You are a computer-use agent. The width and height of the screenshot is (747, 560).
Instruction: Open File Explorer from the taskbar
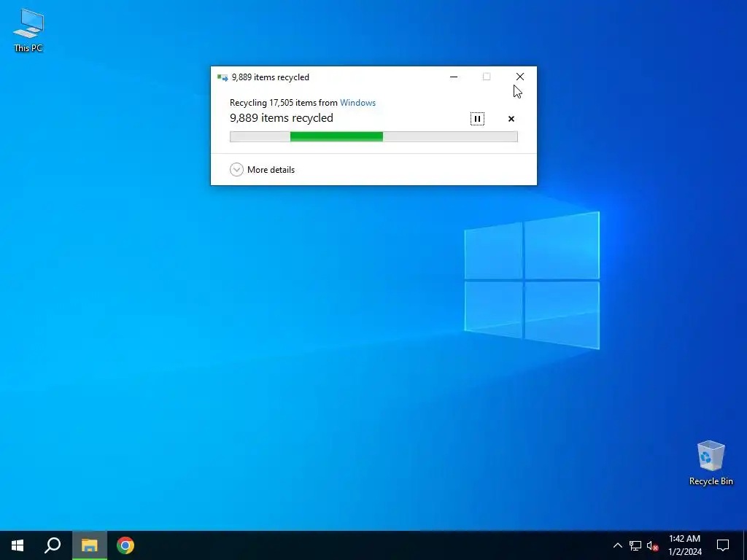(90, 545)
